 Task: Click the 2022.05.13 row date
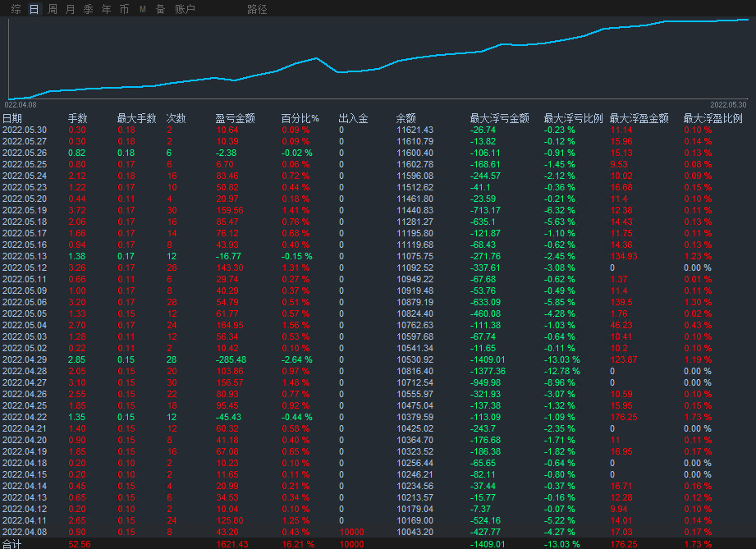point(25,256)
